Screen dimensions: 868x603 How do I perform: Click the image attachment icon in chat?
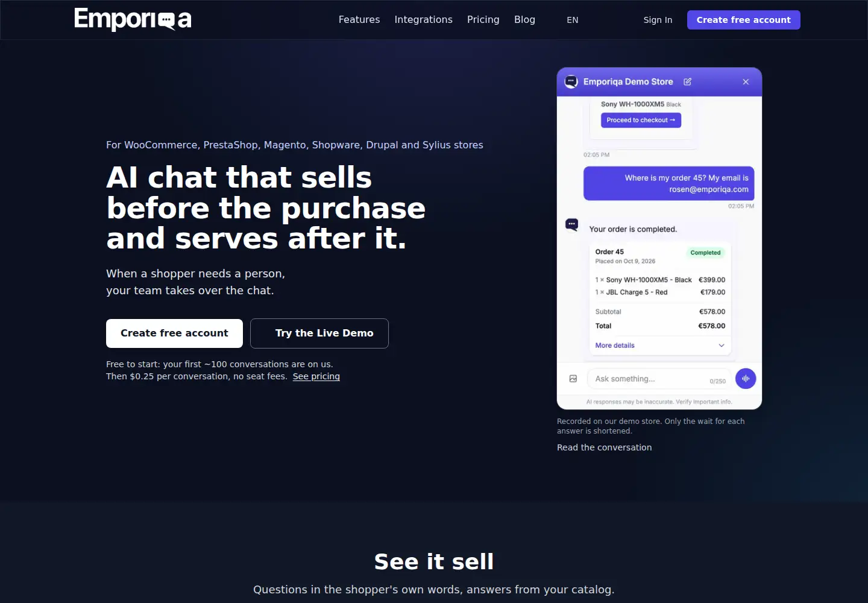coord(573,379)
